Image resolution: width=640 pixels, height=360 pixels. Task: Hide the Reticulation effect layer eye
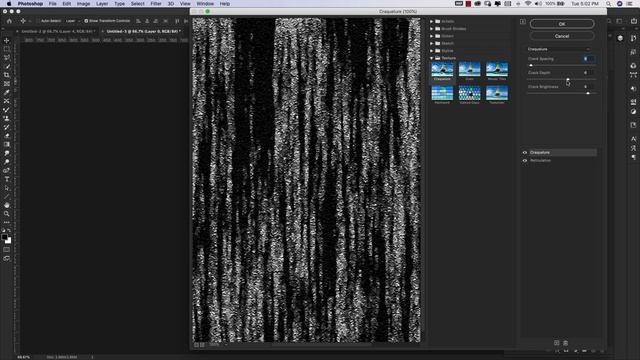(x=525, y=160)
